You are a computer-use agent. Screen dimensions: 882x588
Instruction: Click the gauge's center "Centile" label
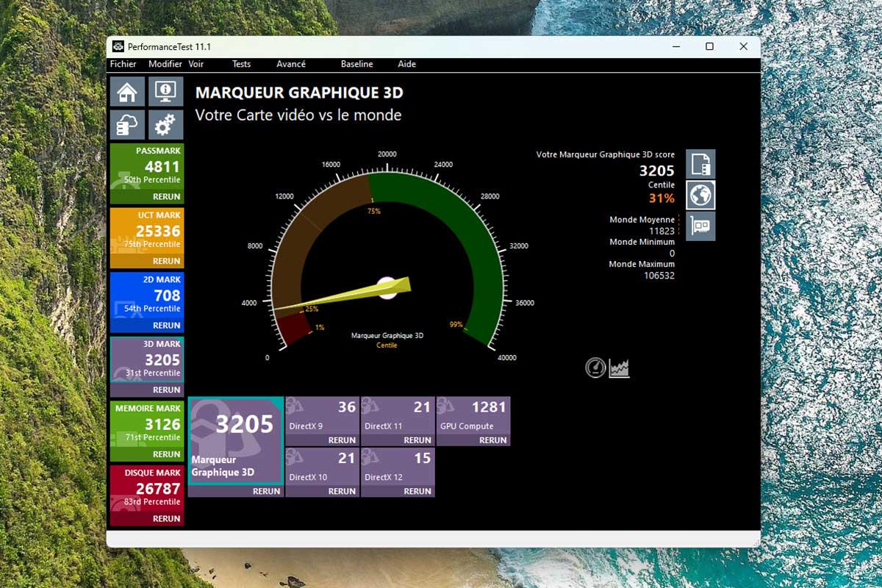coord(387,345)
